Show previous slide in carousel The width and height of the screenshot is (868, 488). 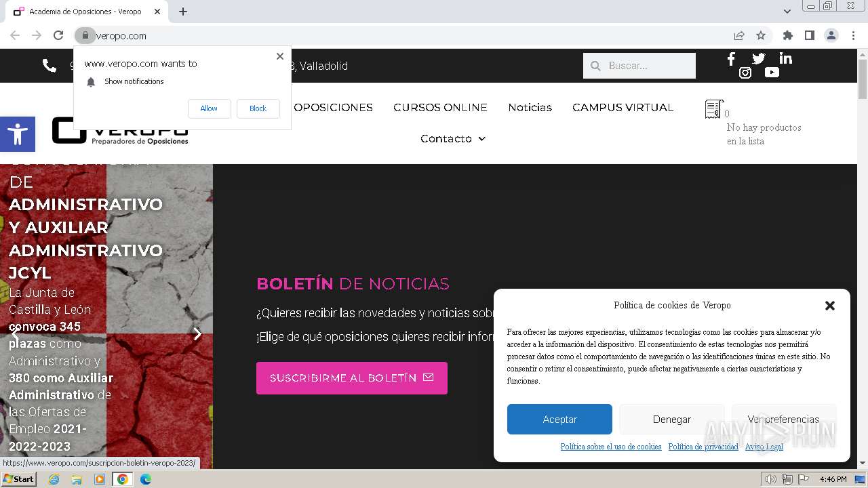point(15,333)
